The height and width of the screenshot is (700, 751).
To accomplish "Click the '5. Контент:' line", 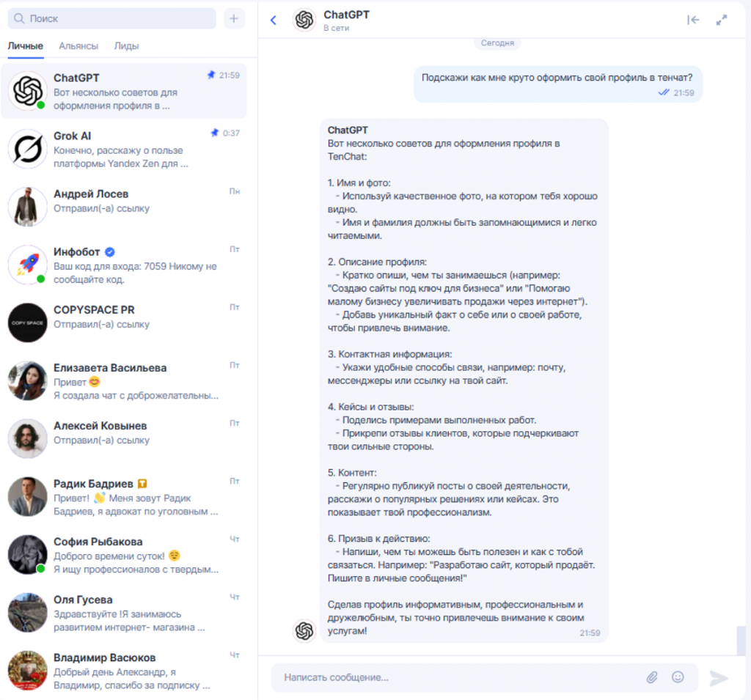I will point(352,473).
